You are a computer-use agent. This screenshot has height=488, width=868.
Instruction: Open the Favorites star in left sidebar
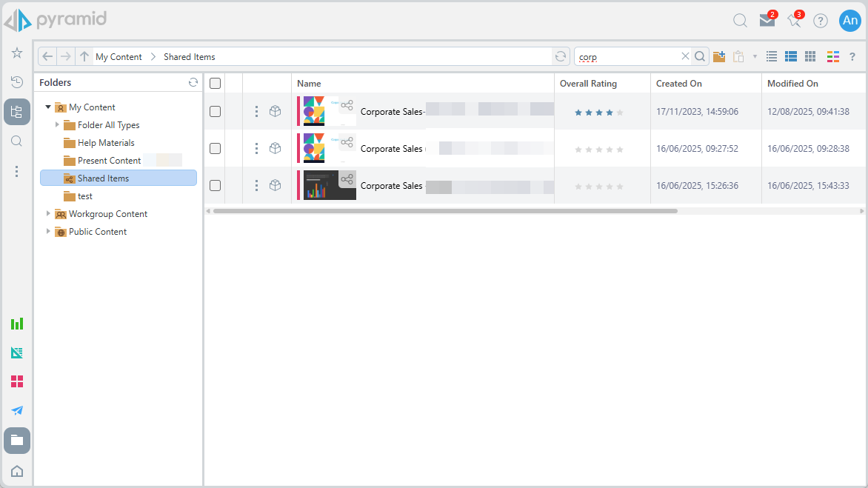(x=17, y=53)
